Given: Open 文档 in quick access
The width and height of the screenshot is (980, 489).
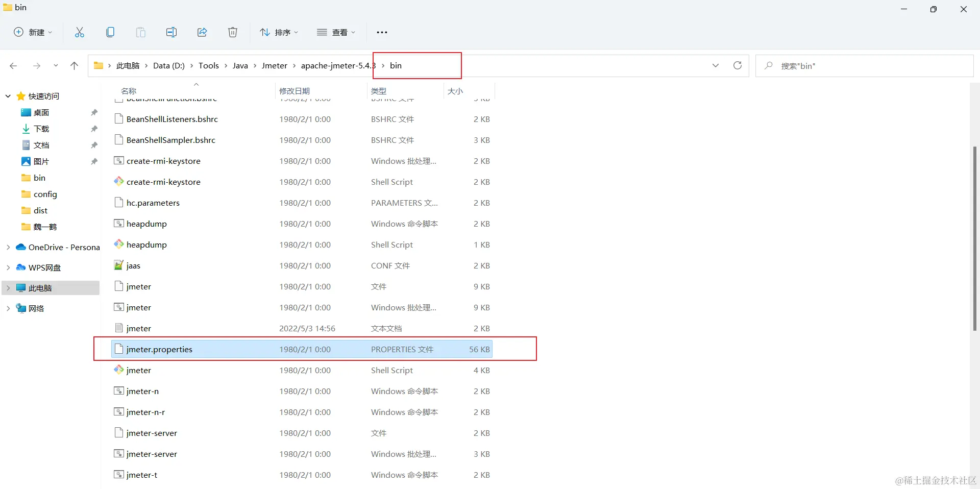Looking at the screenshot, I should [x=41, y=145].
